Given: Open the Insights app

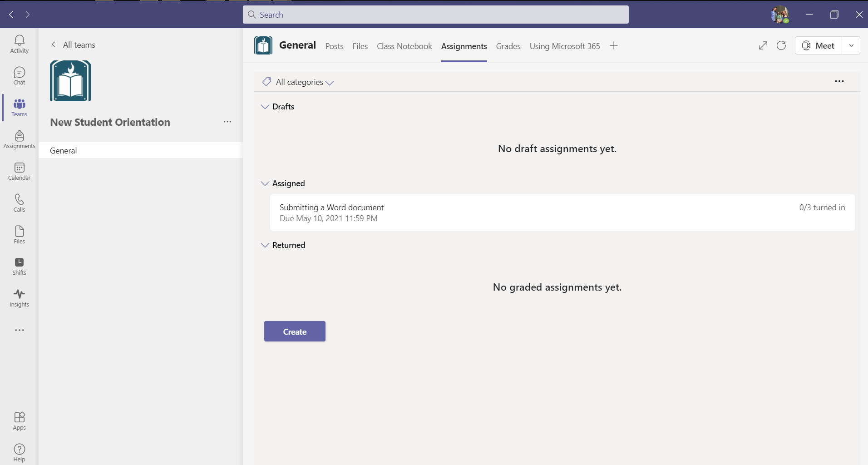Looking at the screenshot, I should pyautogui.click(x=19, y=298).
